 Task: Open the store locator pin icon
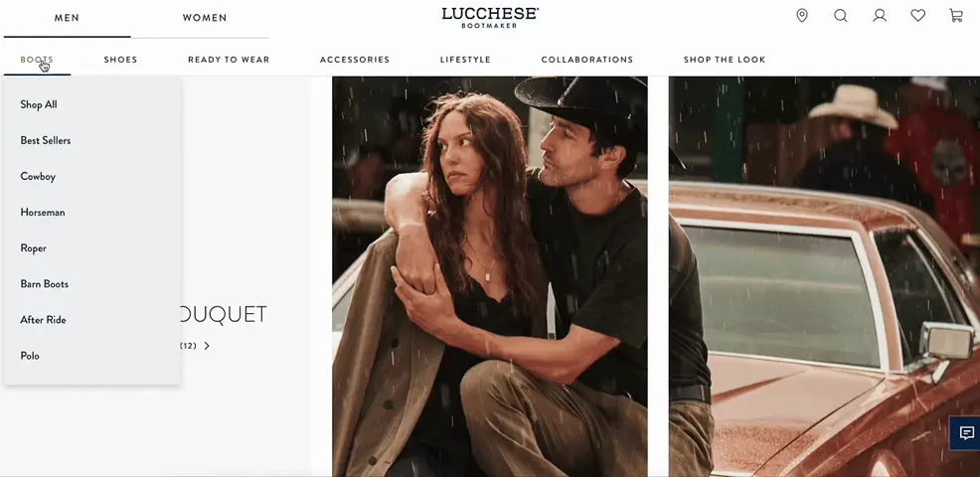[802, 16]
